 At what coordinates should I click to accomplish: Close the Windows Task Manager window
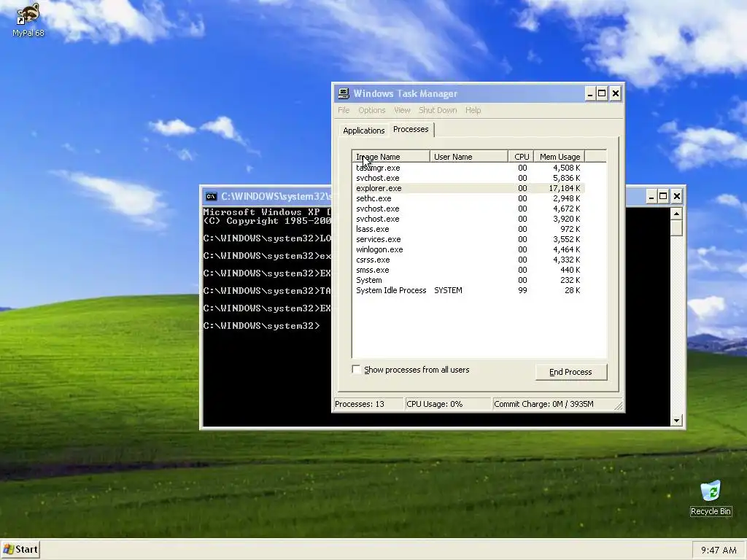point(616,94)
